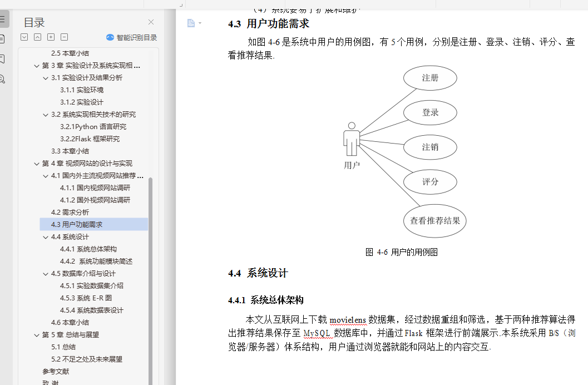Viewport: 588px width, 385px height.
Task: Go to 3.1.1 实验环境 entry
Action: [82, 90]
